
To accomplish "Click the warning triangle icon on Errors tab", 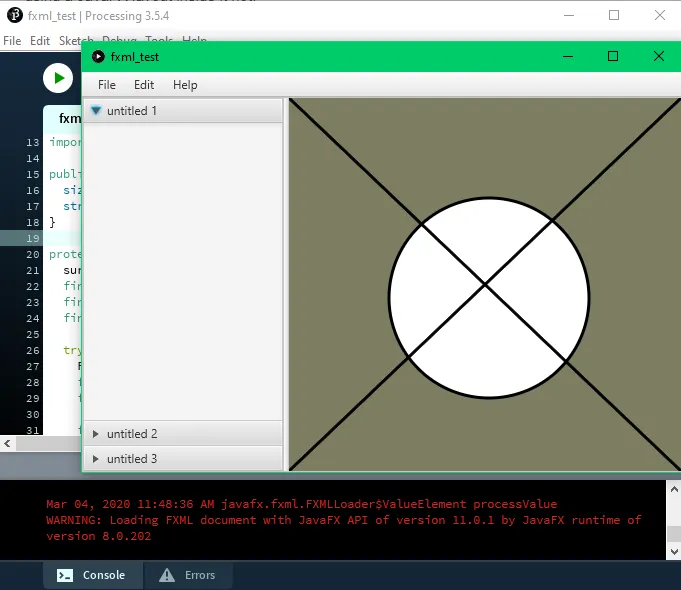I will [x=167, y=575].
